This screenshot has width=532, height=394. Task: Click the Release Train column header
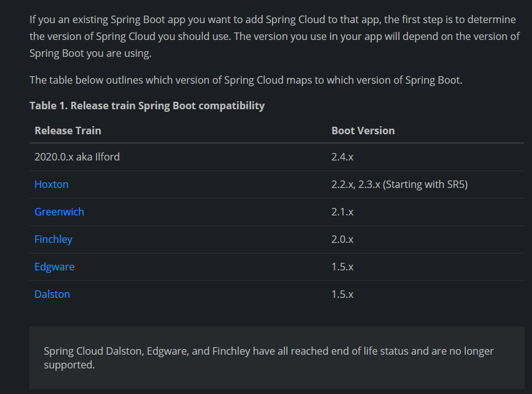click(68, 131)
